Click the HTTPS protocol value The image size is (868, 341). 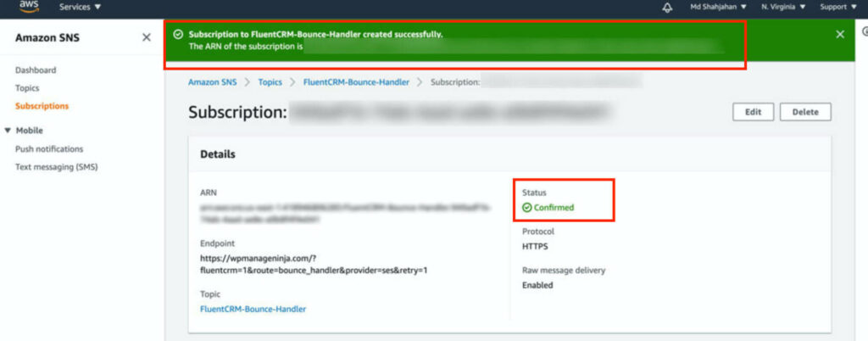pyautogui.click(x=535, y=246)
